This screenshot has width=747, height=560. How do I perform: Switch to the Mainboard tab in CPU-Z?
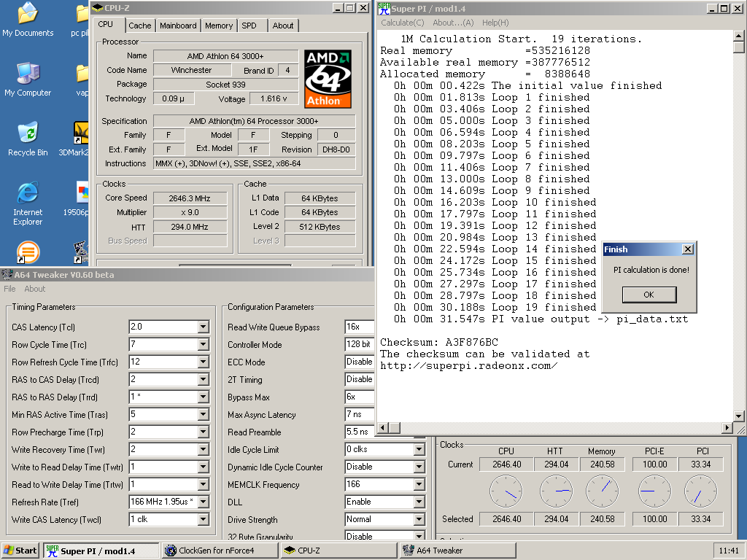coord(178,26)
